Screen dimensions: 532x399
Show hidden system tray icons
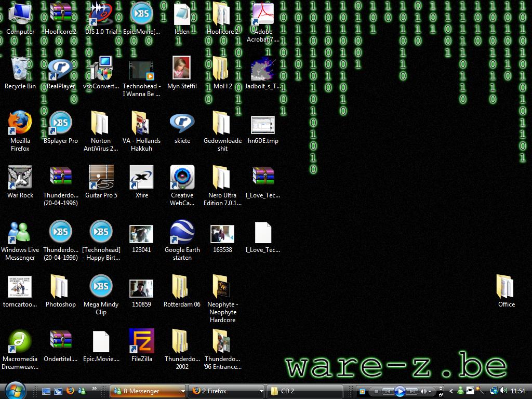point(451,391)
